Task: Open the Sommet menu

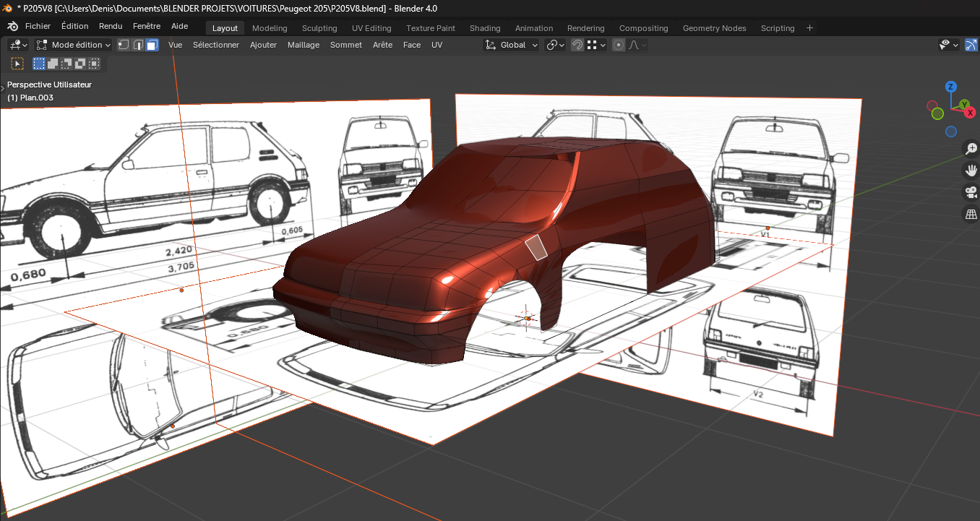Action: [346, 45]
